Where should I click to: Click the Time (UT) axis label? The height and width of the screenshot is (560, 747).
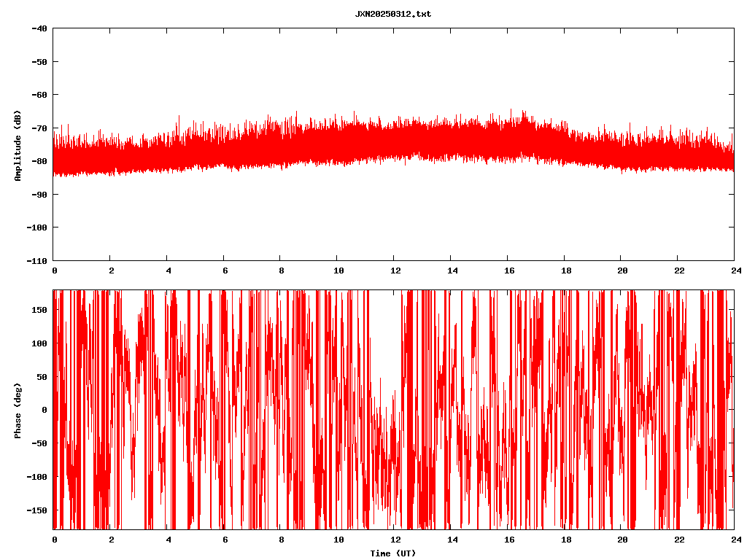point(393,553)
